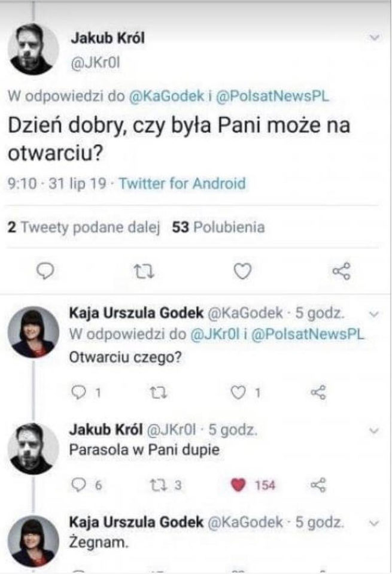View the 53 Polubienia list
Screen dimensions: 392x574
click(218, 227)
